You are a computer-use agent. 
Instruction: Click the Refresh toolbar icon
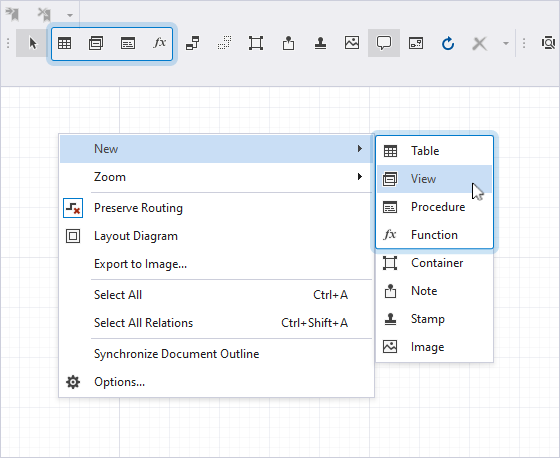(448, 43)
